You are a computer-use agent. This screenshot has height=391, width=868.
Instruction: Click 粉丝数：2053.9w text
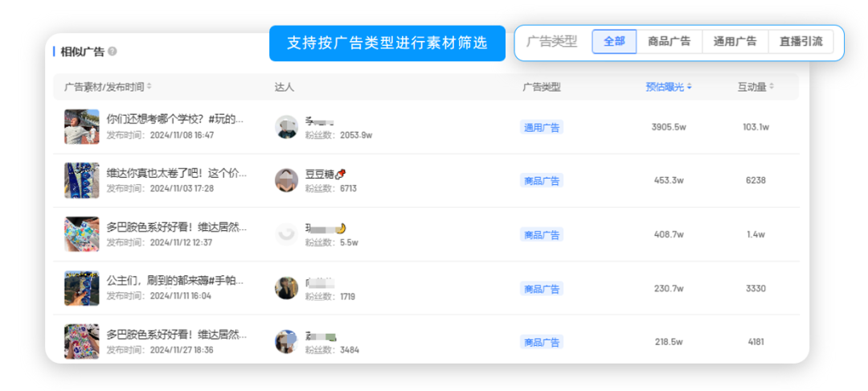339,135
